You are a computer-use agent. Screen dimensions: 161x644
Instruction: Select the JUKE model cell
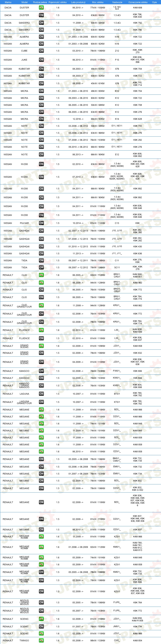point(24,60)
